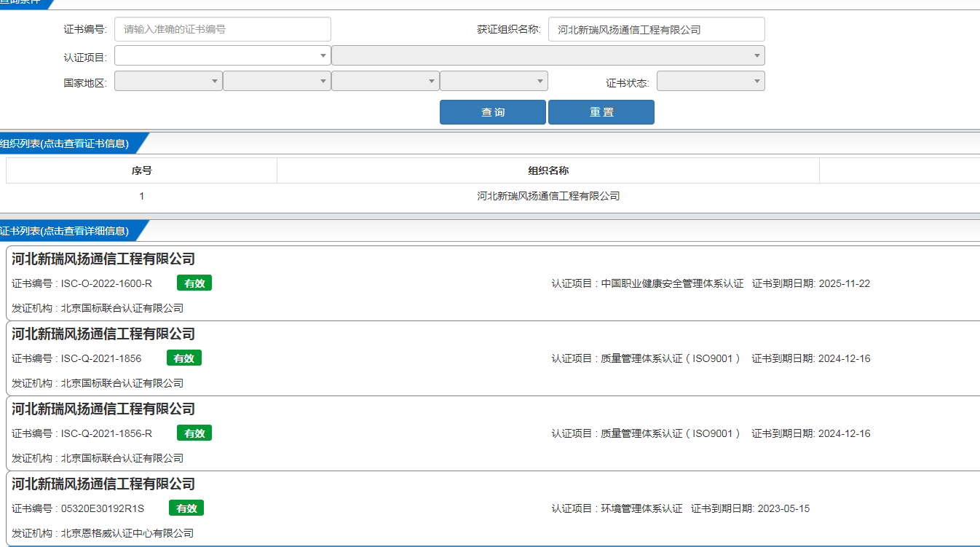Image resolution: width=980 pixels, height=547 pixels.
Task: Open the third 国家地区 dropdown
Action: (385, 81)
